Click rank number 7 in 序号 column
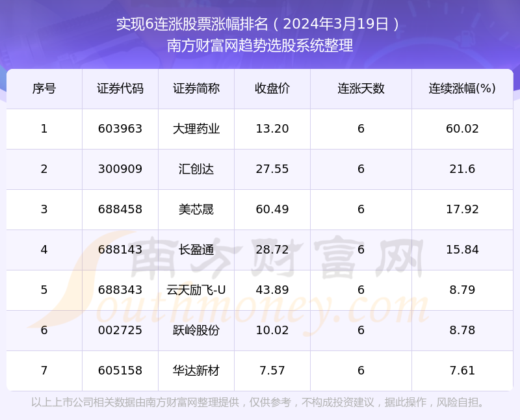The height and width of the screenshot is (420, 520). 44,371
